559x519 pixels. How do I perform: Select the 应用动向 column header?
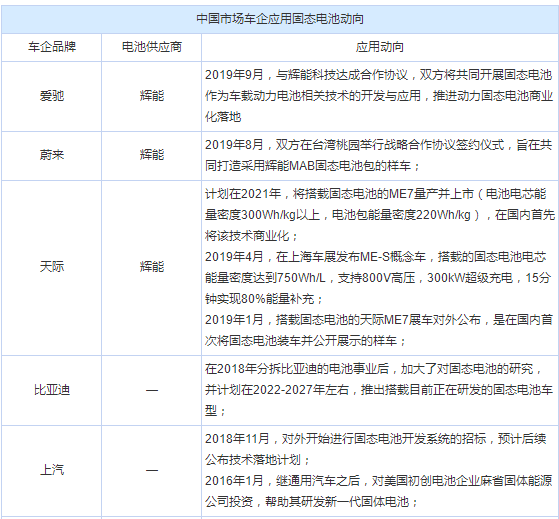click(x=380, y=47)
